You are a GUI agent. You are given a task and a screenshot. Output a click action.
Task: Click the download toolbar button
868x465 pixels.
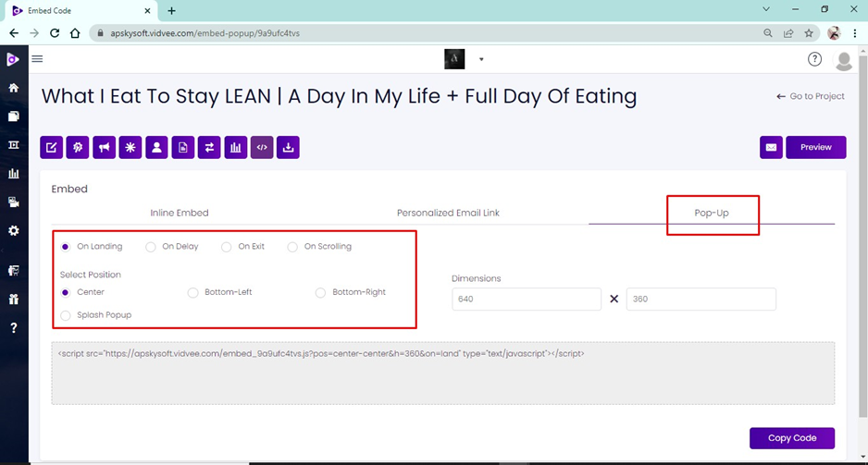288,148
